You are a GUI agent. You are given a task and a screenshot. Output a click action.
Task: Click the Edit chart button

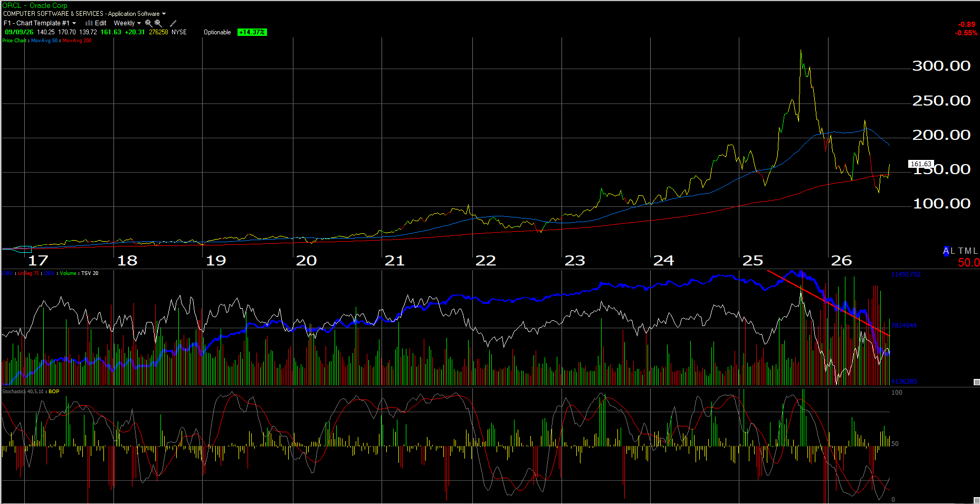[100, 23]
